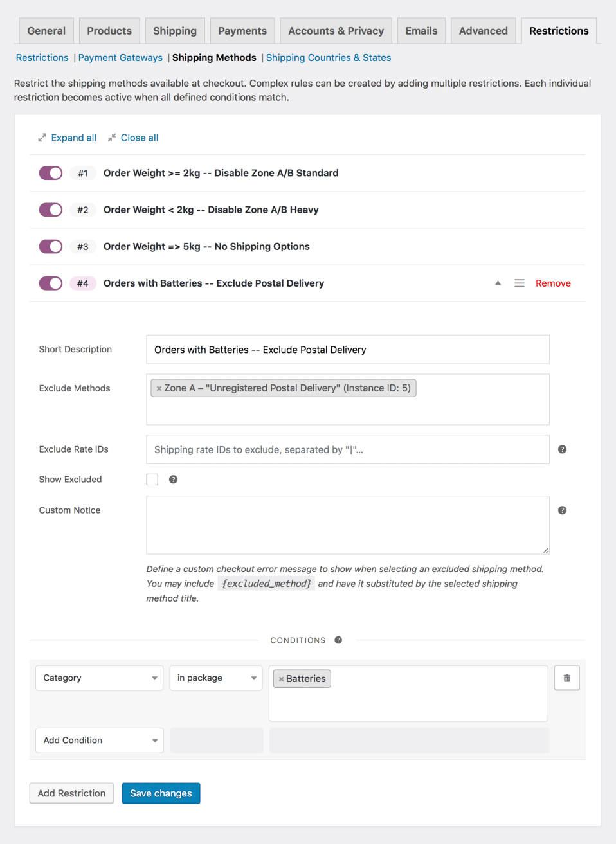Check the Show Excluded checkbox
Image resolution: width=616 pixels, height=844 pixels.
(152, 480)
